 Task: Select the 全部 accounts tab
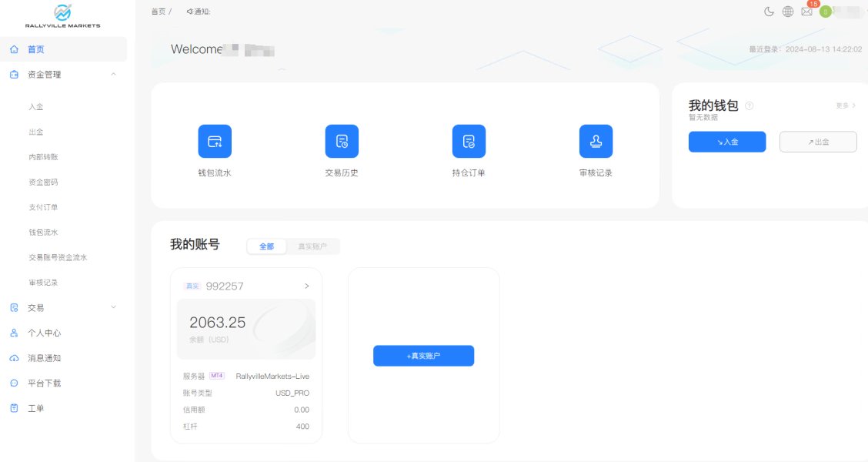coord(267,246)
